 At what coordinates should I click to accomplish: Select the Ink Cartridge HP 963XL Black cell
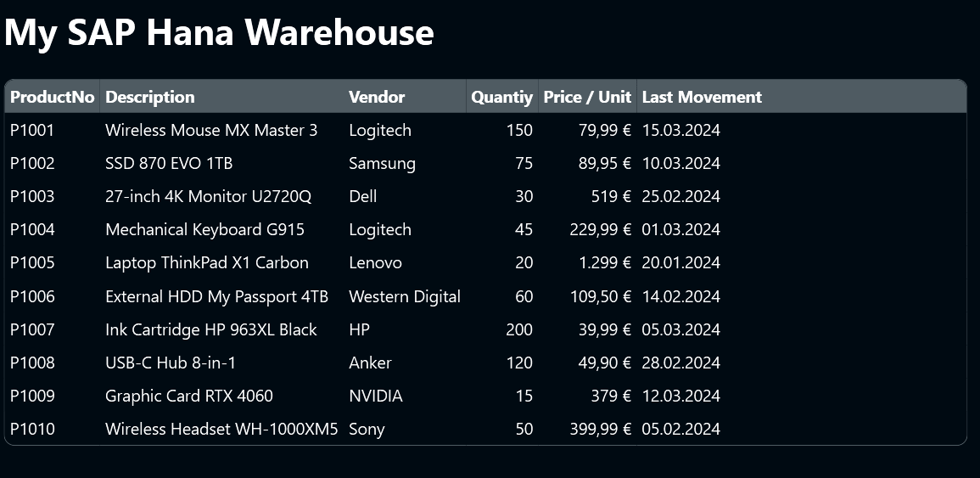[211, 330]
